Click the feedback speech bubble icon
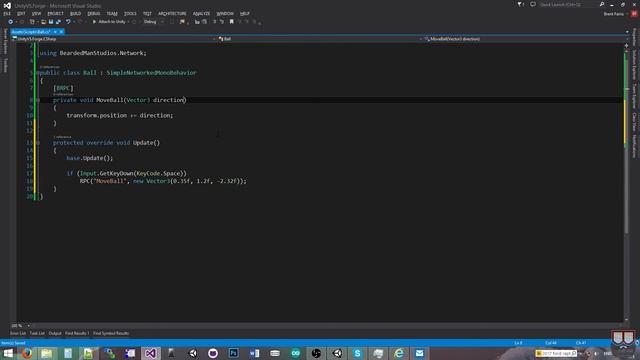The width and height of the screenshot is (640, 360). coord(533,4)
